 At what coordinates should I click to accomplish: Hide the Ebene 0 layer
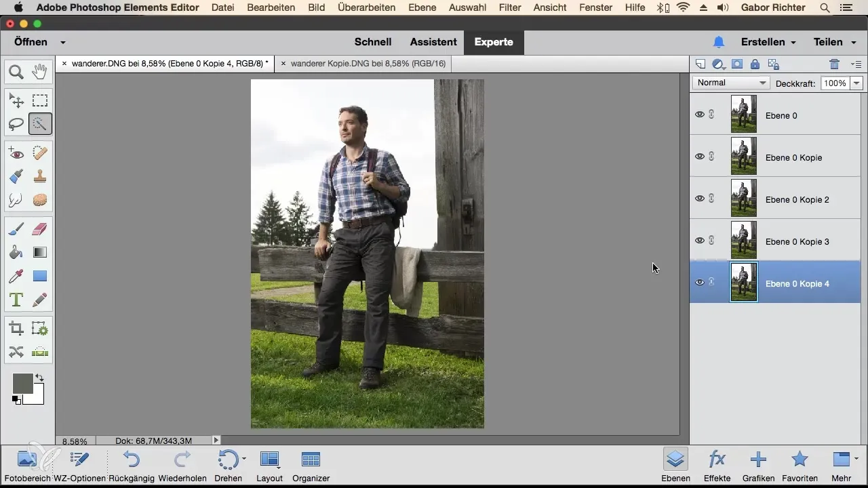coord(700,115)
